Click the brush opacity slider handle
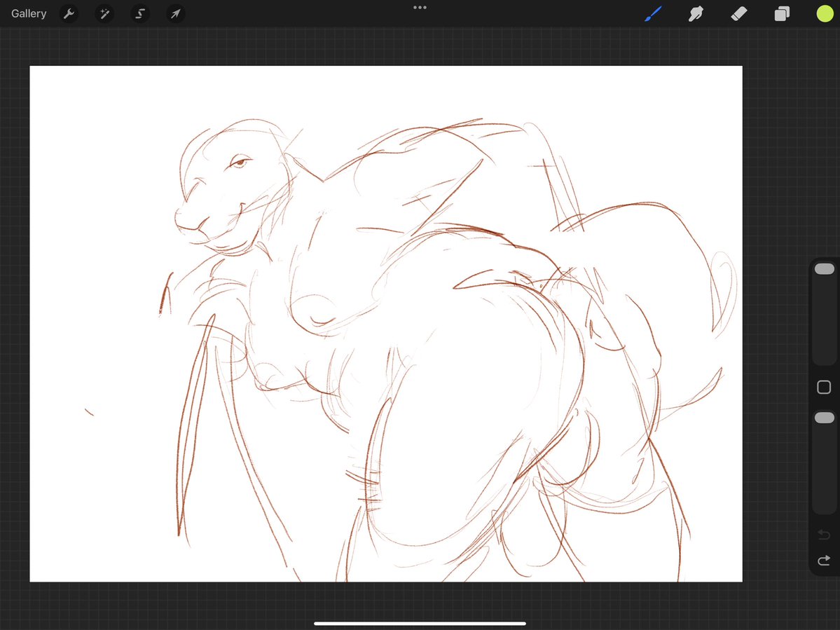 (825, 418)
